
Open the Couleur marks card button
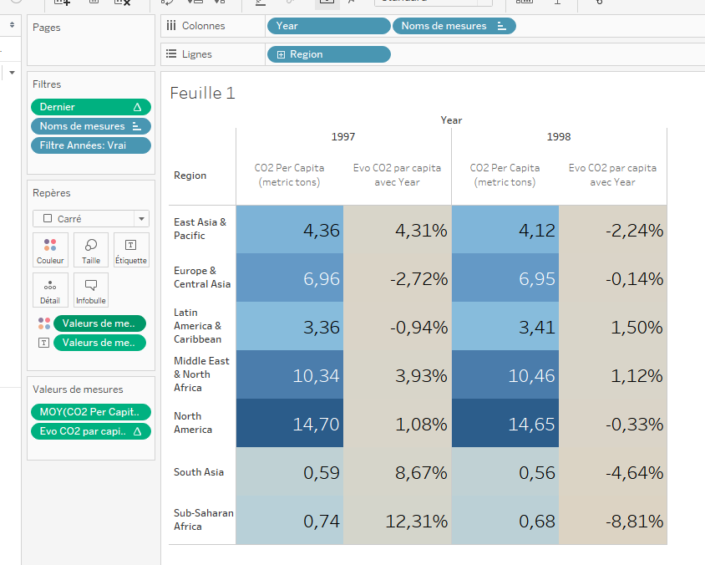click(x=50, y=250)
